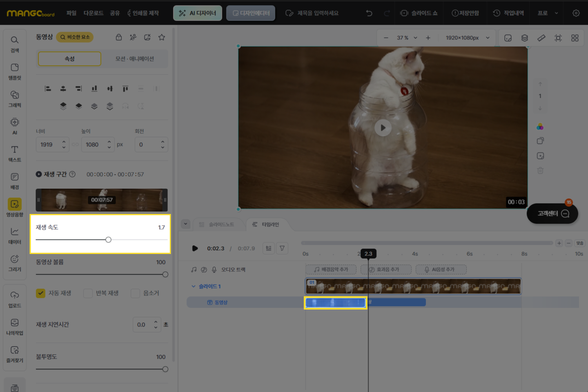Click the lock icon in 동영상 panel

[x=119, y=37]
